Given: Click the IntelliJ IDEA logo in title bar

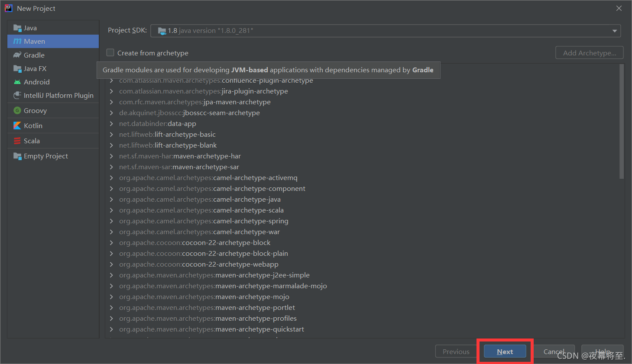Looking at the screenshot, I should 8,8.
